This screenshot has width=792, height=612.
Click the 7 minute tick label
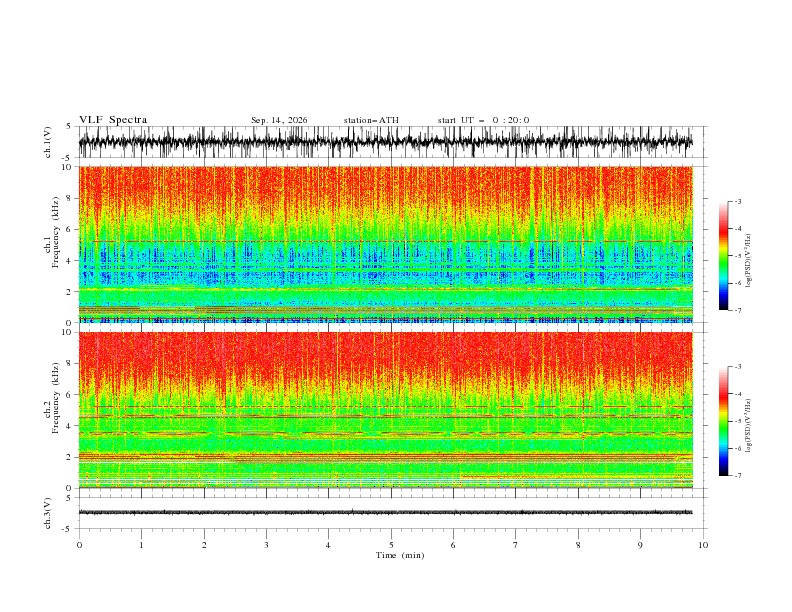(516, 545)
